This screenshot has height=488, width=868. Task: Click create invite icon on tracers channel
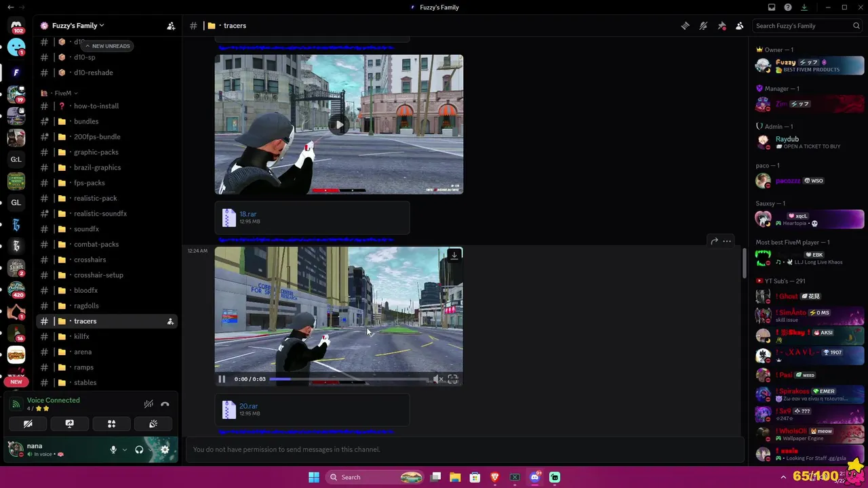click(170, 321)
